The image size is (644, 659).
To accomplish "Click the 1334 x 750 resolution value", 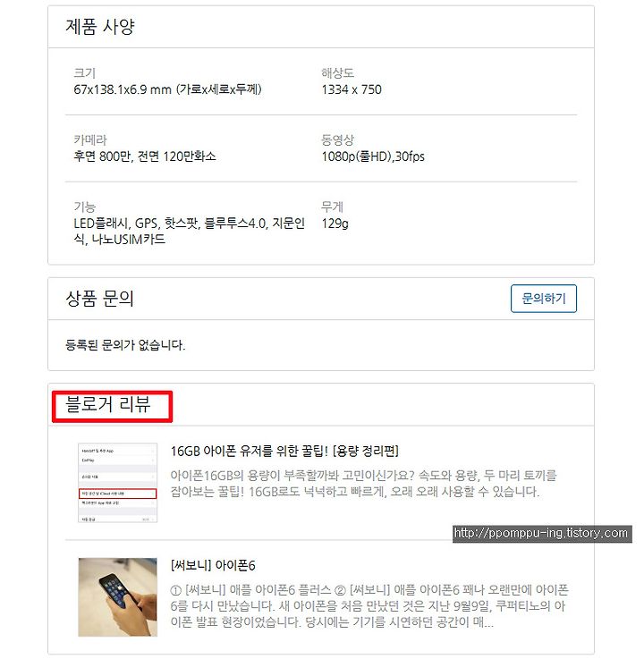I will (352, 89).
